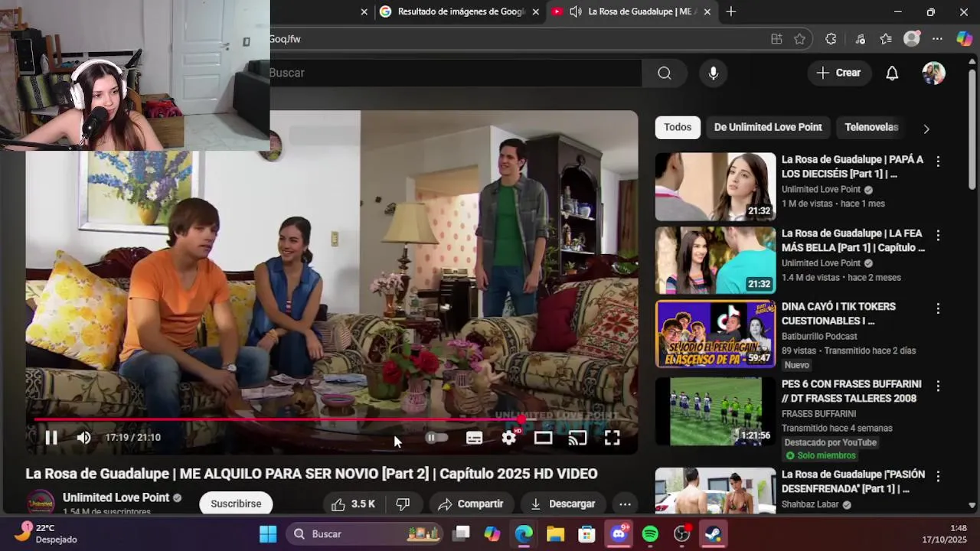The width and height of the screenshot is (980, 551).
Task: Open Microsoft Store from the taskbar
Action: [x=586, y=534]
